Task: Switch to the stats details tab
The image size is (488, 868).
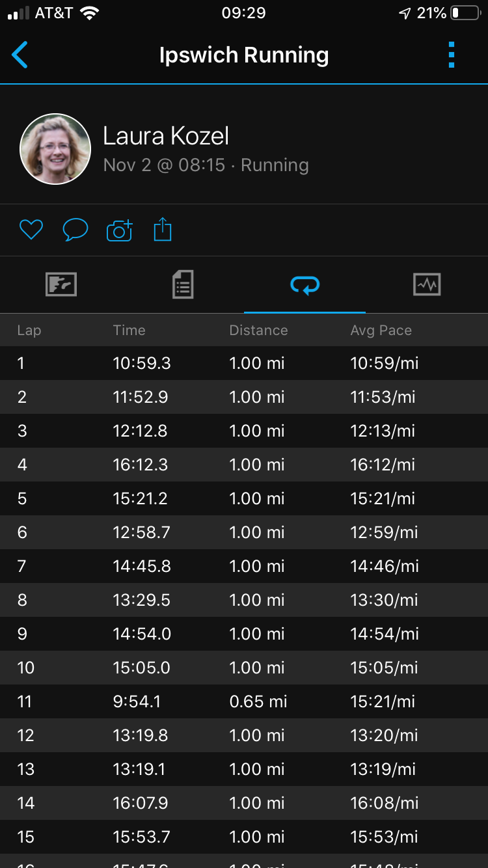Action: tap(183, 284)
